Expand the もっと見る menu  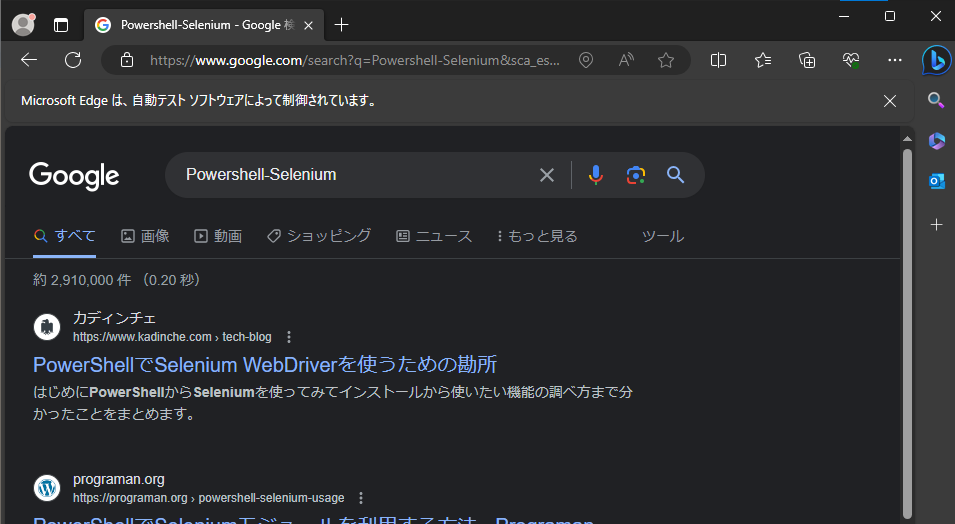pos(537,236)
